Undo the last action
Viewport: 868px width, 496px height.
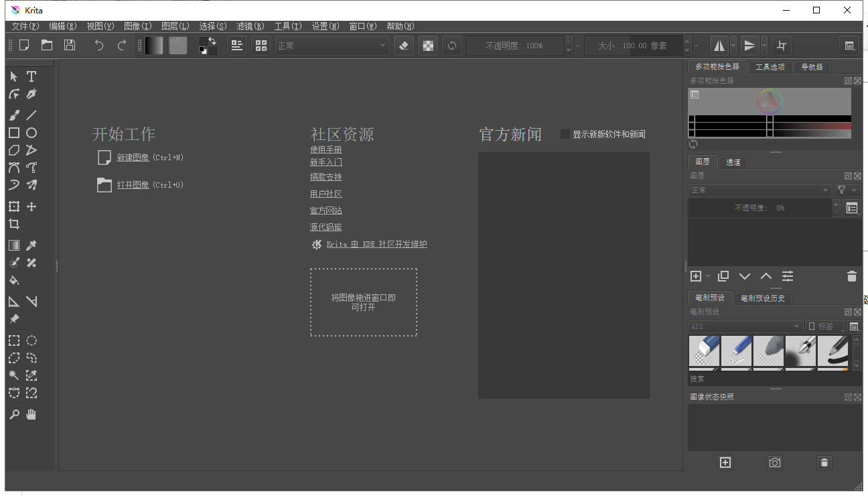[x=99, y=45]
